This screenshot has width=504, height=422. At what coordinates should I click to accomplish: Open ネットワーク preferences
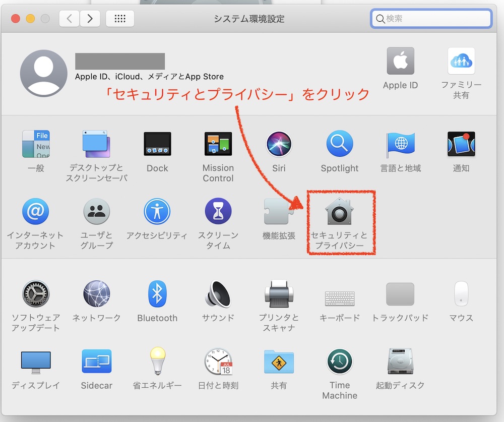[96, 293]
